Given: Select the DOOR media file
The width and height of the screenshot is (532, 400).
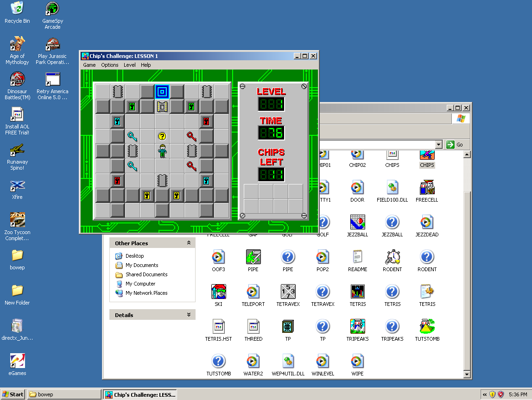Looking at the screenshot, I should (358, 191).
